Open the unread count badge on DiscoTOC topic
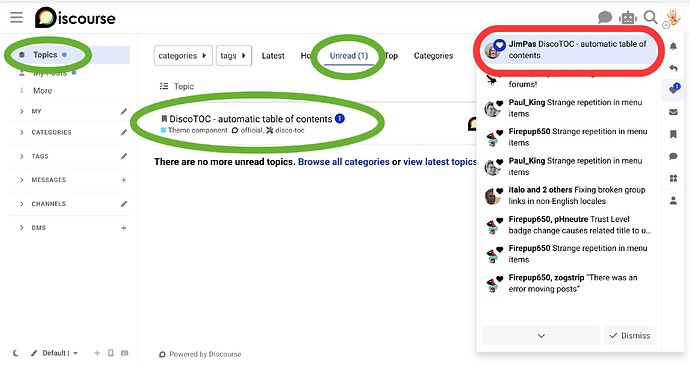This screenshot has width=690, height=365. (x=340, y=118)
